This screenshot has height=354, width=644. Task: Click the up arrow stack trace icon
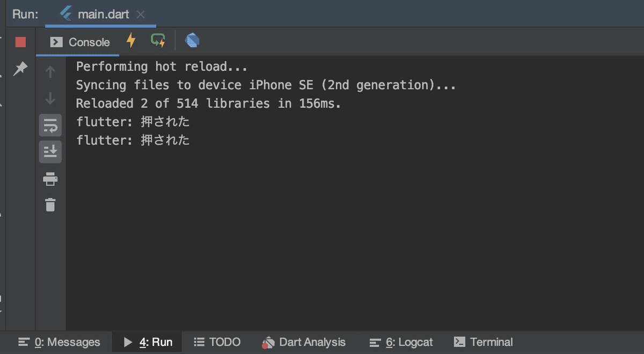[x=50, y=71]
